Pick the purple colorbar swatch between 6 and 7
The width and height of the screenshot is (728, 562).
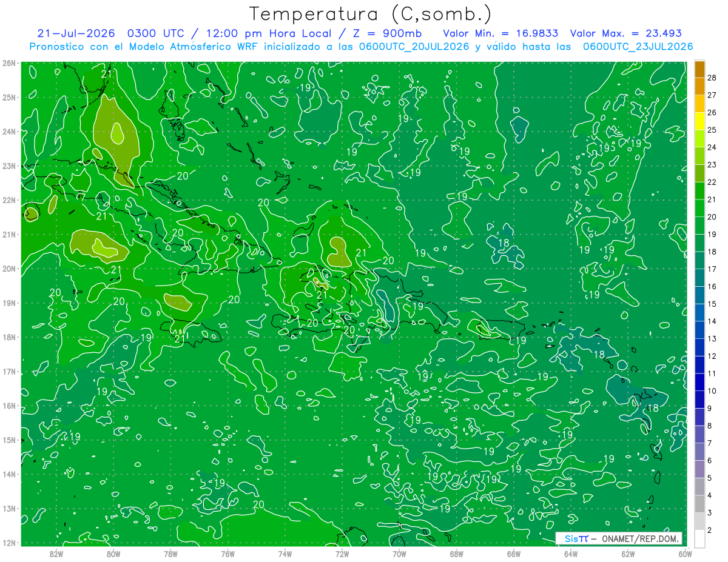699,452
